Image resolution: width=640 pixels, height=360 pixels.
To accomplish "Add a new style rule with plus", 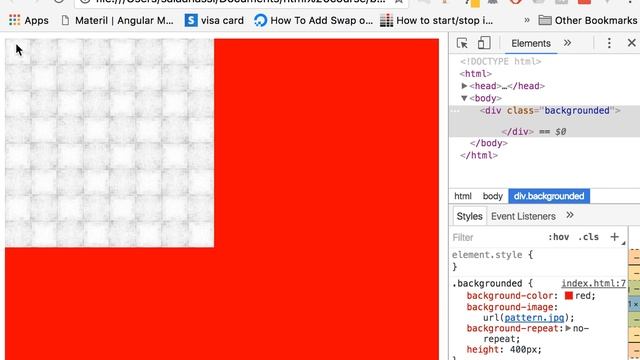I will coord(614,237).
